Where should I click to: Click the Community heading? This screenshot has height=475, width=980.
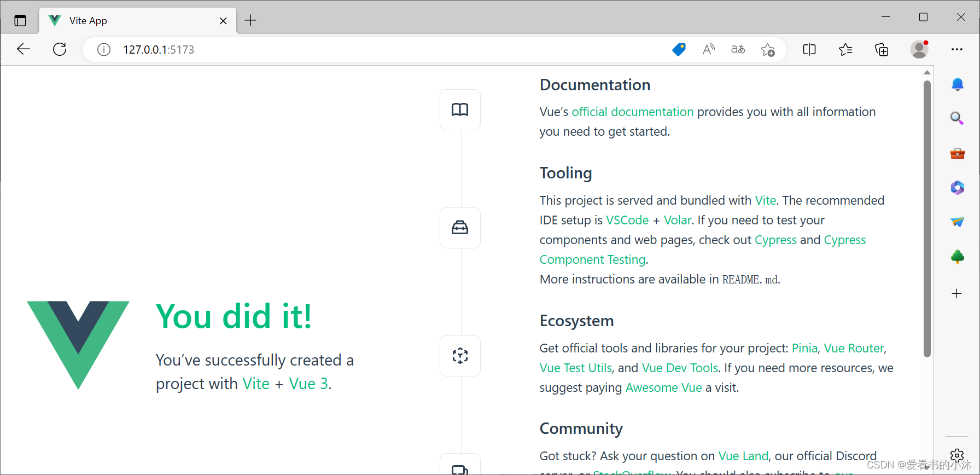point(581,428)
